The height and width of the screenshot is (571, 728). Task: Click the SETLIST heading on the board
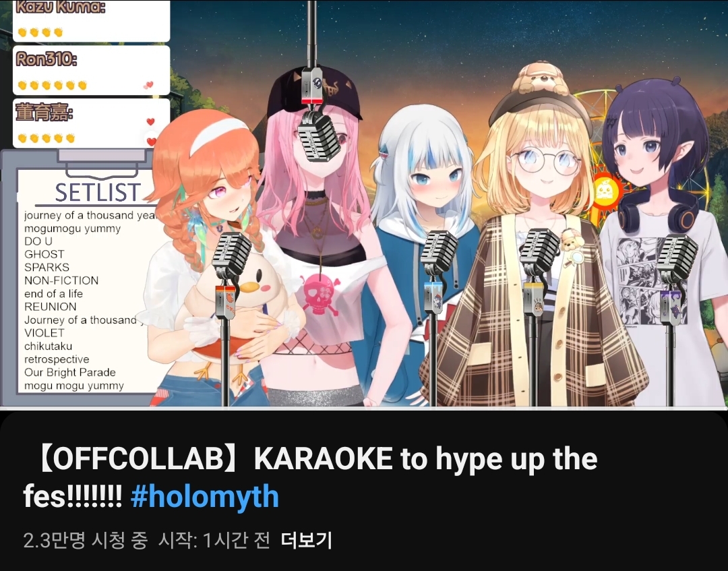[x=98, y=192]
